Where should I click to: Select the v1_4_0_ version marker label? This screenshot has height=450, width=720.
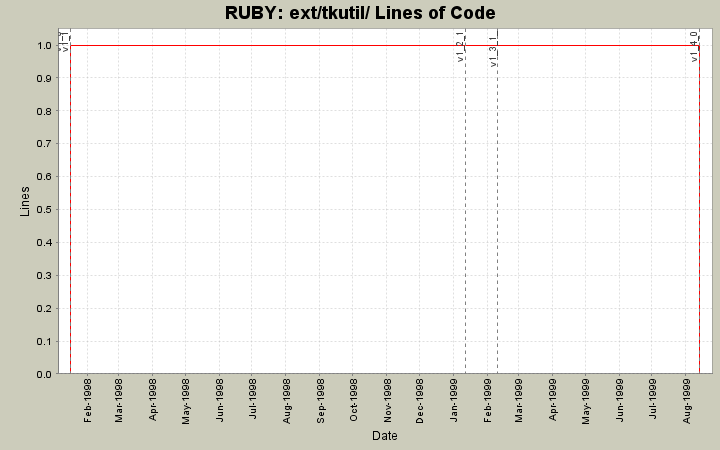694,47
